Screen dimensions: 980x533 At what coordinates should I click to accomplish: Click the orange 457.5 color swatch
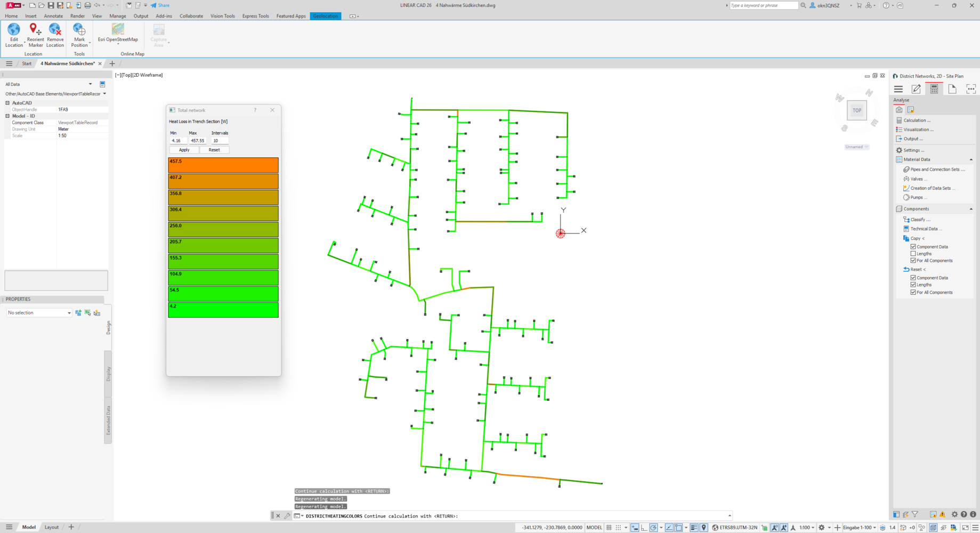pyautogui.click(x=223, y=165)
